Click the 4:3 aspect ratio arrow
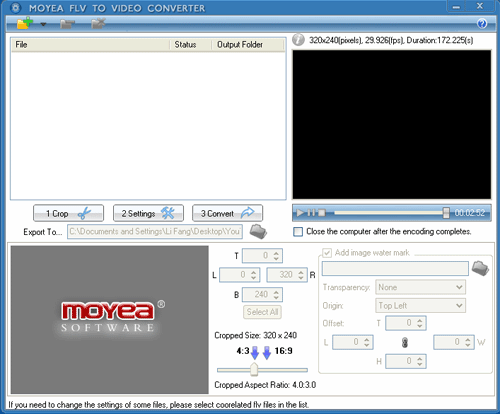 coord(255,353)
